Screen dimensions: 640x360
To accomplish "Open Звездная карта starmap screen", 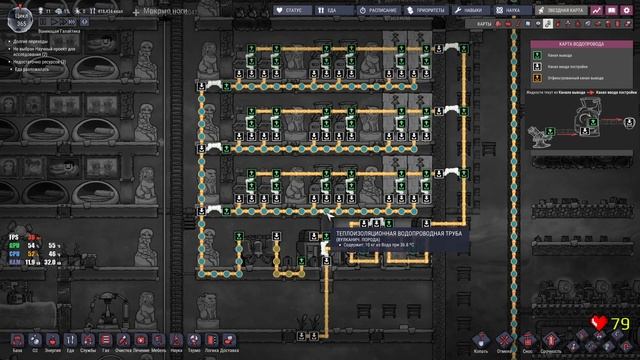I will pyautogui.click(x=562, y=10).
